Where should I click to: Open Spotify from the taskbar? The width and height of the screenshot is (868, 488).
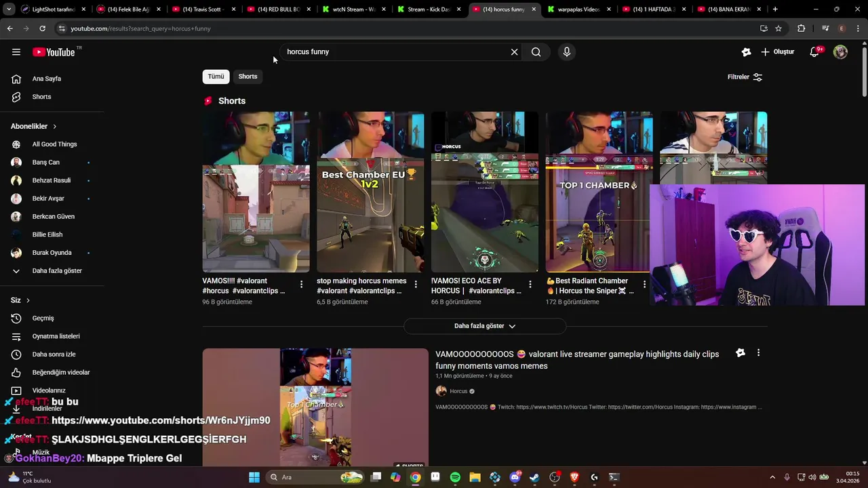[455, 477]
